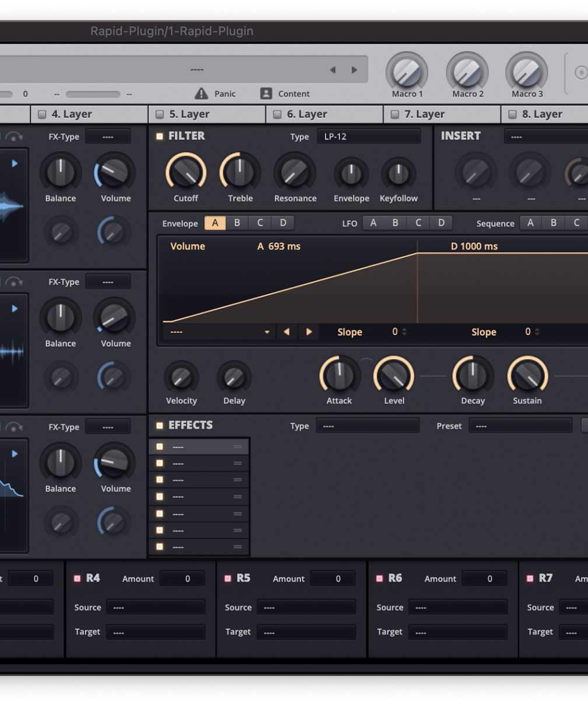The width and height of the screenshot is (588, 705).
Task: Switch to Envelope tab D
Action: click(x=283, y=223)
